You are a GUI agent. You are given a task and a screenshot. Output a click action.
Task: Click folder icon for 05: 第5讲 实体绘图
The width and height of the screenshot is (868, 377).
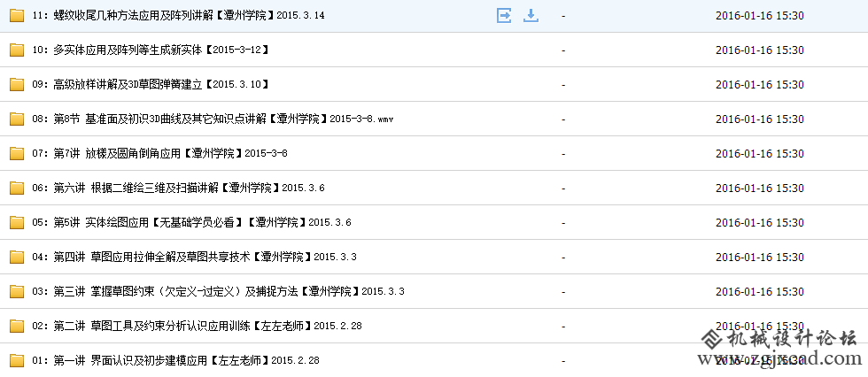[17, 223]
